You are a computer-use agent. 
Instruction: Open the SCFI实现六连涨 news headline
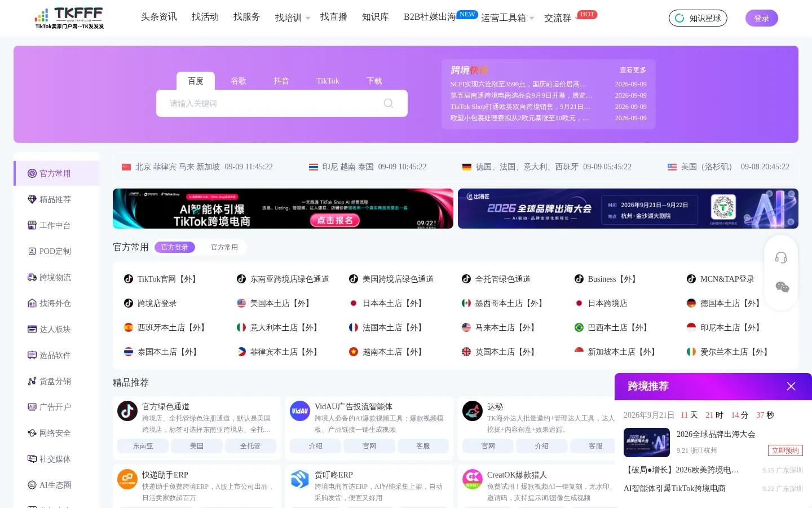519,84
